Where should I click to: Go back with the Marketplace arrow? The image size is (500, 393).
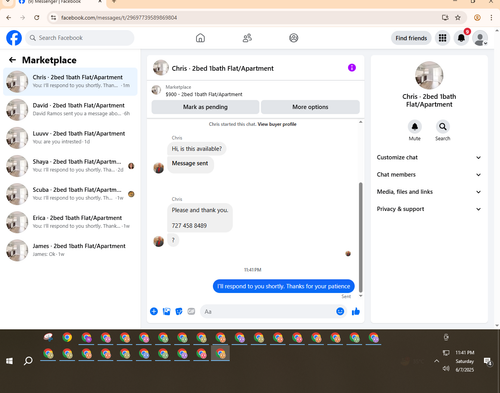coord(12,60)
